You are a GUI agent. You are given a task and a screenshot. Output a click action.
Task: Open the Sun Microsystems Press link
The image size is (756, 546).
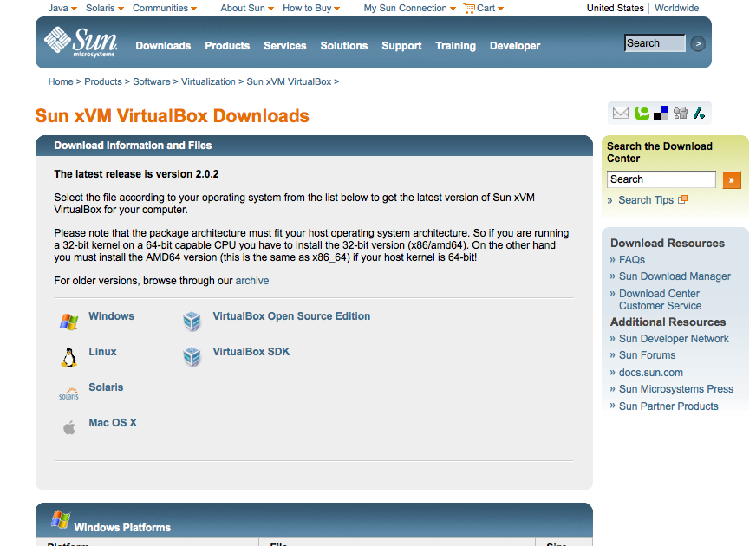tap(676, 389)
